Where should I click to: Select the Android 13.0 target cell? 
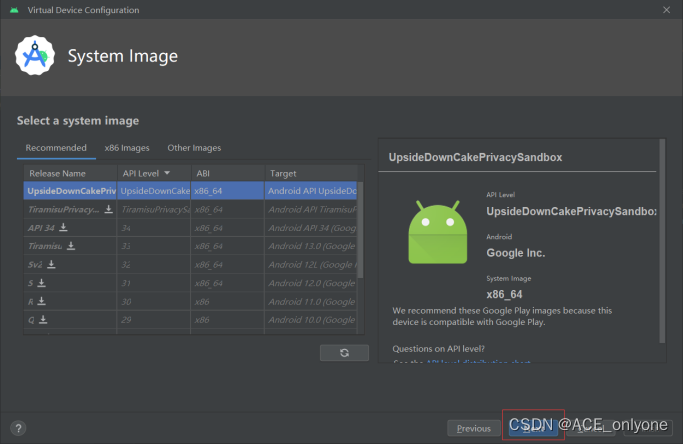311,246
